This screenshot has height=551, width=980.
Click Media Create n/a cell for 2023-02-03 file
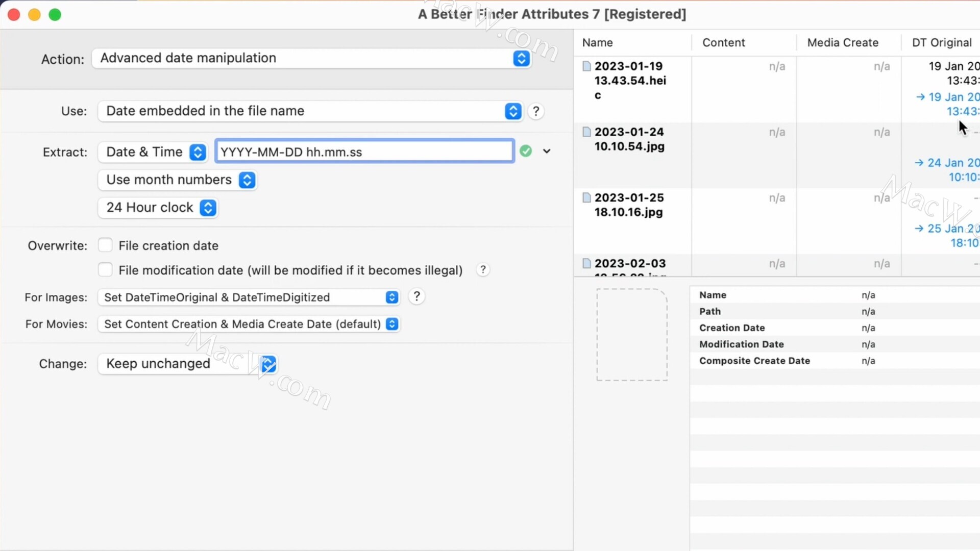tap(881, 264)
